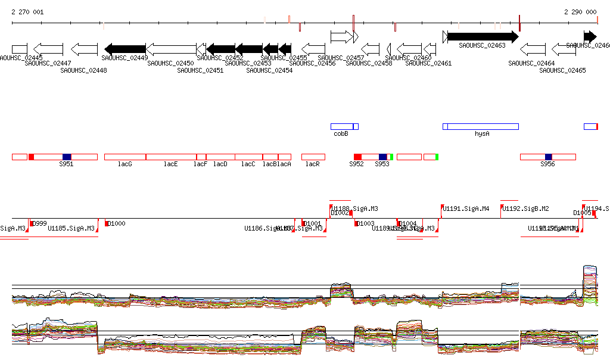Click the SAOUHSC_02449 black gene arrow
Image resolution: width=610 pixels, height=364 pixels.
125,49
